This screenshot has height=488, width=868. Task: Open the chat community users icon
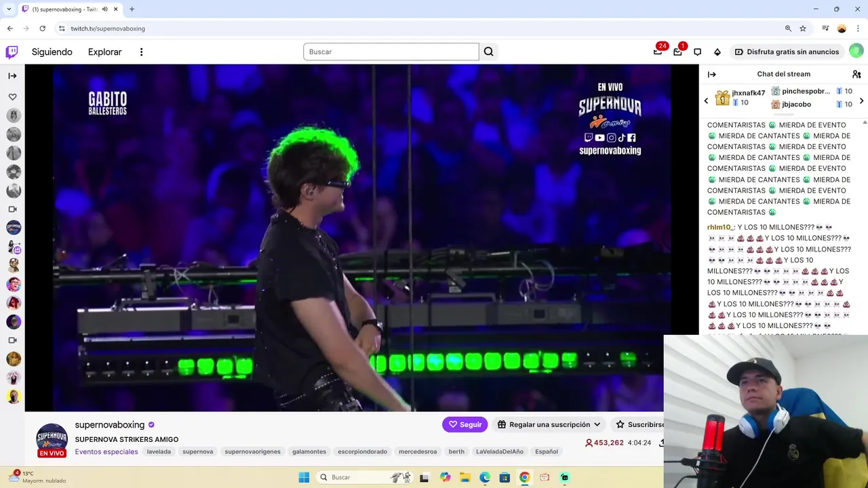(856, 74)
